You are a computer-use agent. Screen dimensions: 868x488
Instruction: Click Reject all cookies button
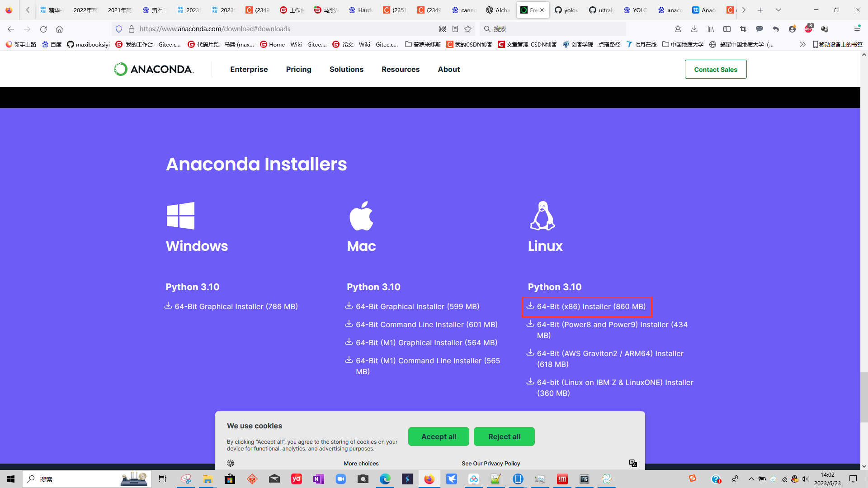[x=504, y=436]
